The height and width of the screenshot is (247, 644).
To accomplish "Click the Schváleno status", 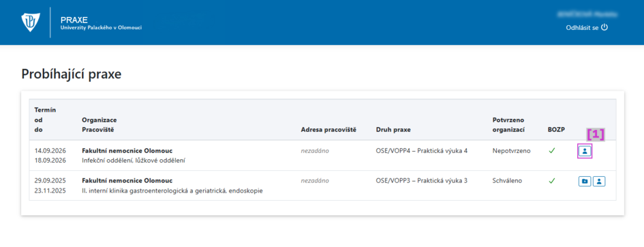I will pos(507,180).
